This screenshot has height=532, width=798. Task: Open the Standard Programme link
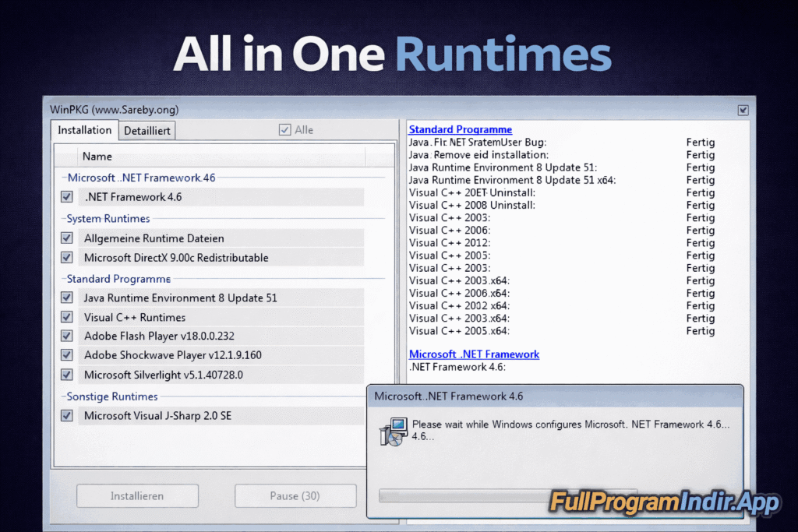(460, 129)
